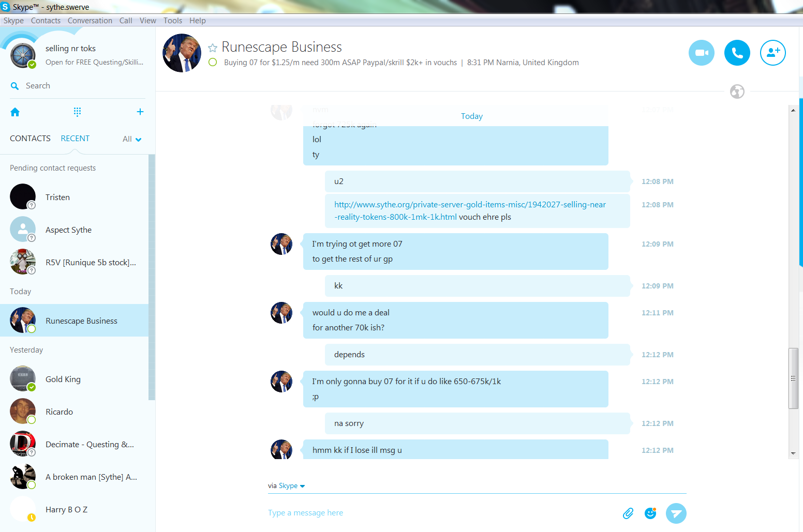Open the View menu
The width and height of the screenshot is (803, 532).
pos(147,21)
